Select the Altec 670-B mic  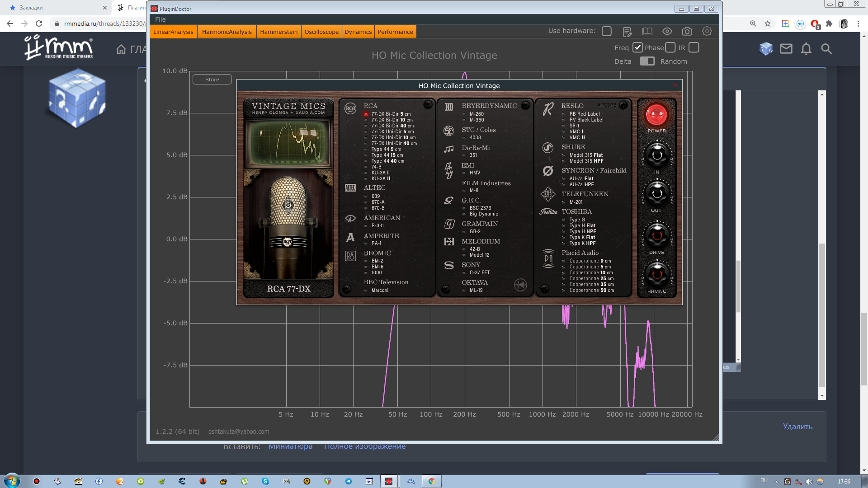click(378, 208)
